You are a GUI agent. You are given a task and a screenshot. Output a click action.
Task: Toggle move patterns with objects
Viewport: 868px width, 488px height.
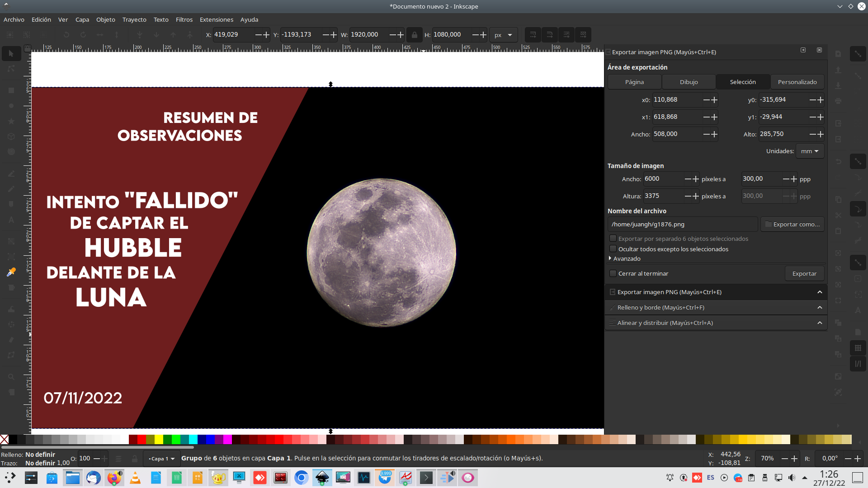tap(583, 35)
